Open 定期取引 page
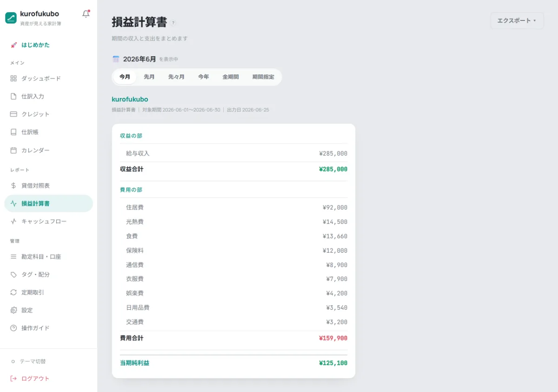 49,293
